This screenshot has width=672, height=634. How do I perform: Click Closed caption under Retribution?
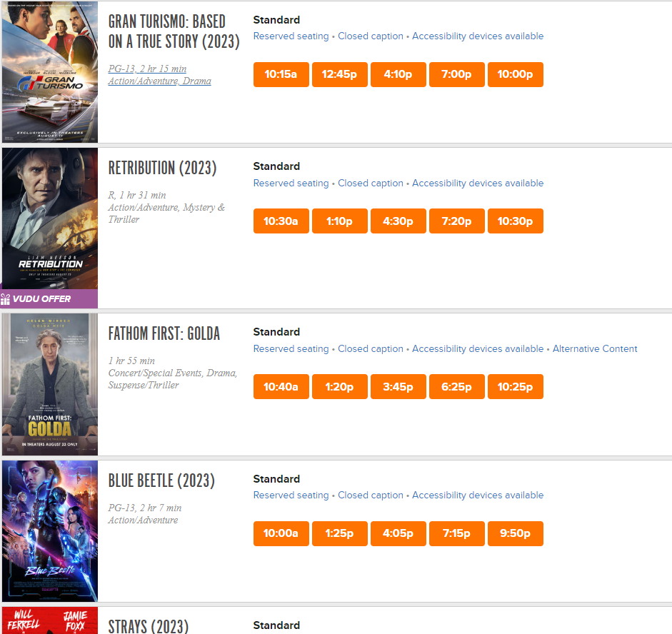click(x=371, y=183)
